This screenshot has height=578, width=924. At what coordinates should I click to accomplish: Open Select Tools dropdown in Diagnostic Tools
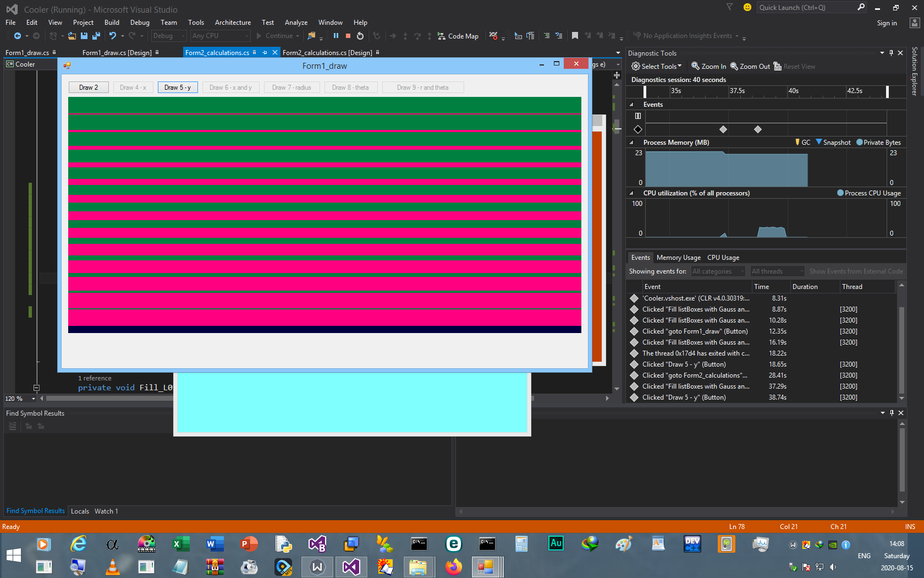[x=657, y=66]
